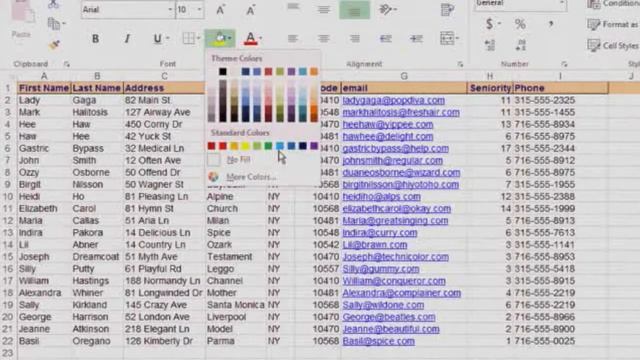Apply Percent Style format
Viewport: 640px width, 360px height.
pos(520,24)
